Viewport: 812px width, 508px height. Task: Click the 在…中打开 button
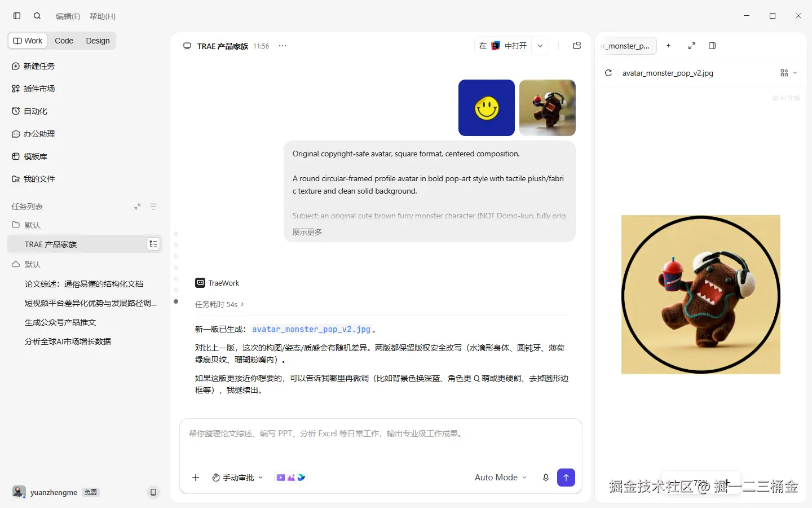coord(502,46)
